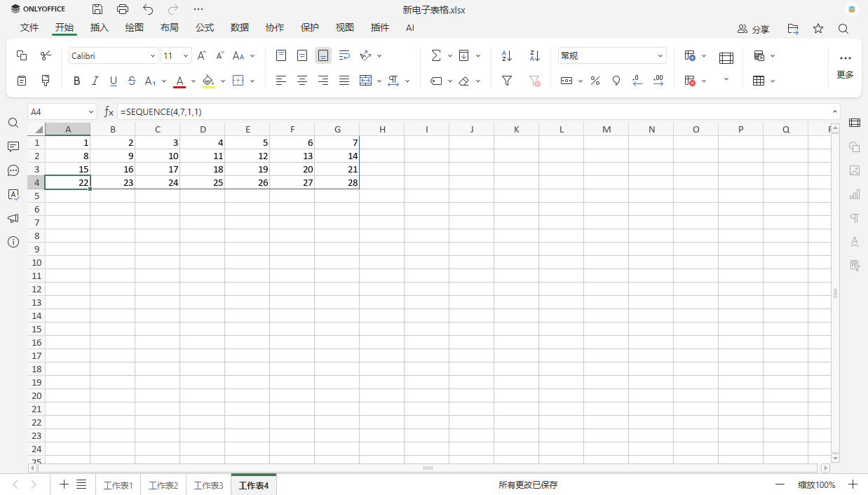Open the 工作表2 sheet tab
868x495 pixels.
point(163,484)
